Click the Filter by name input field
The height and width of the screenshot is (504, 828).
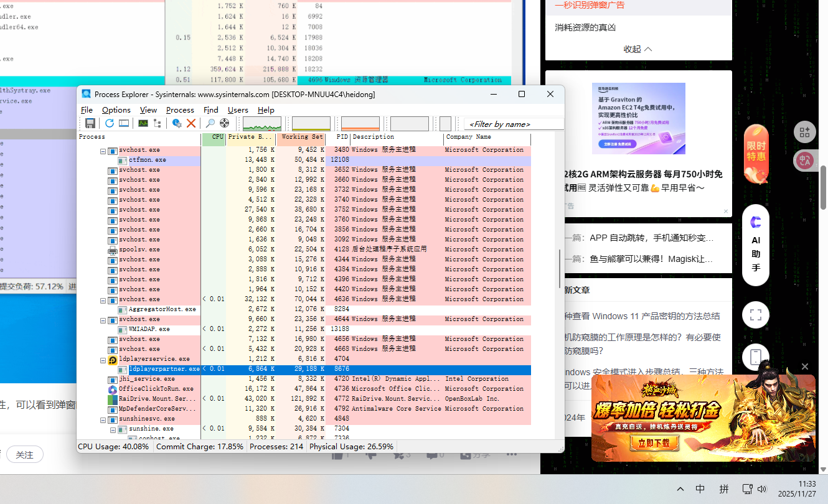[514, 124]
